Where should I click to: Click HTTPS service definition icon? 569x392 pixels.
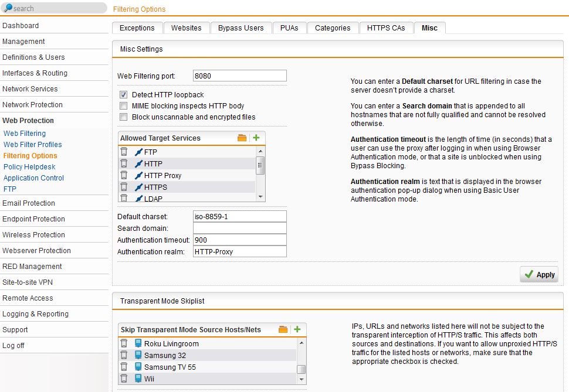pos(138,187)
